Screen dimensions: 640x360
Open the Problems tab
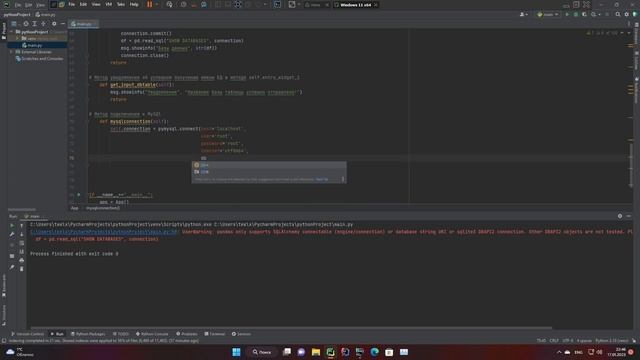pyautogui.click(x=187, y=334)
